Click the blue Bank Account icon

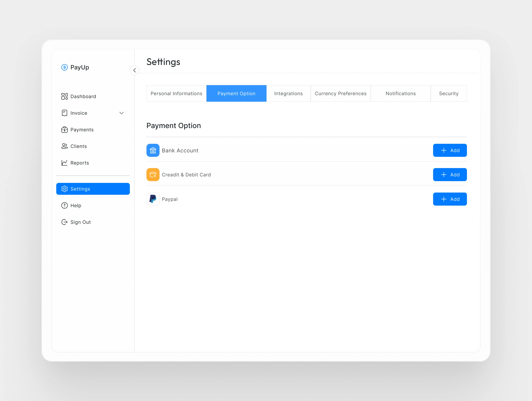pyautogui.click(x=153, y=150)
